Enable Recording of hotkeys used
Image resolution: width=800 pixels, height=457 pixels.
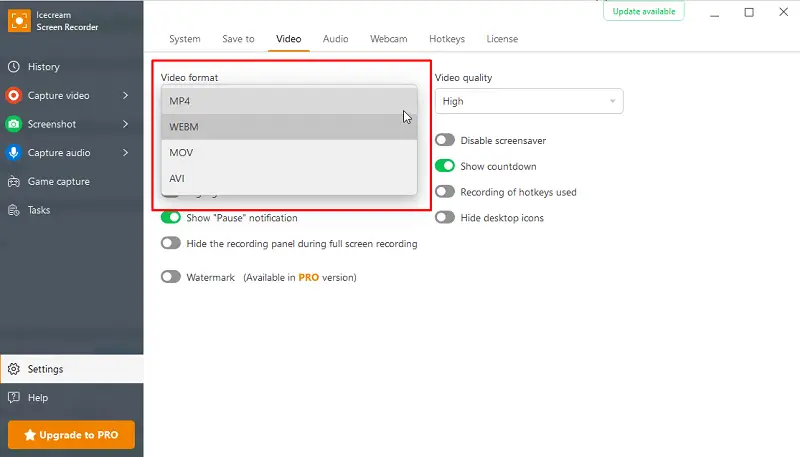(x=445, y=192)
